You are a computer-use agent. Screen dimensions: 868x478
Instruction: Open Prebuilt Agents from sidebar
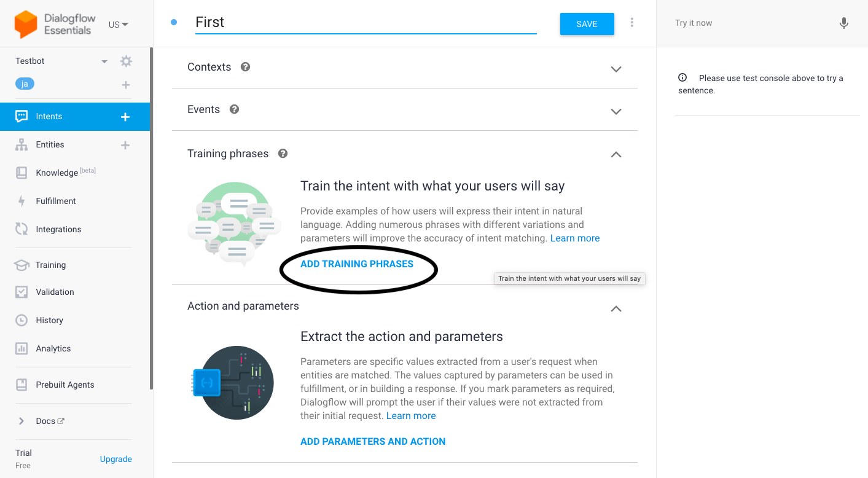tap(65, 385)
